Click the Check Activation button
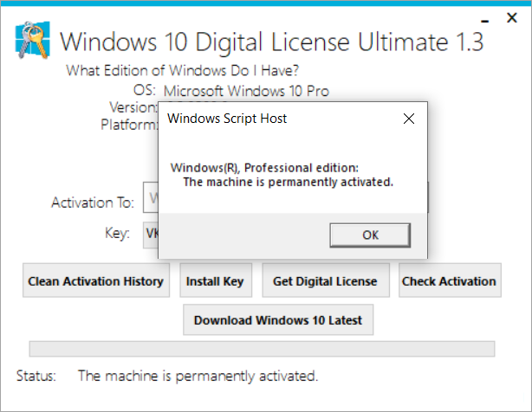This screenshot has height=412, width=532. [x=450, y=280]
